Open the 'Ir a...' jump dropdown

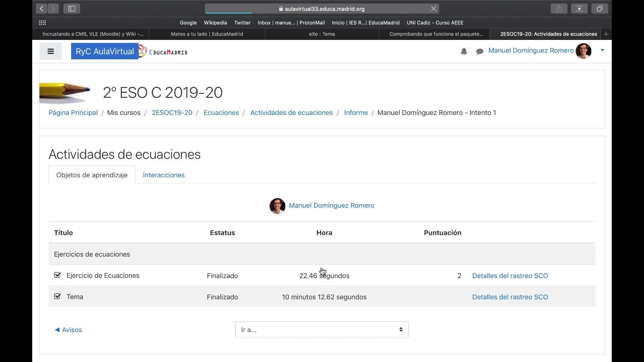pos(322,329)
